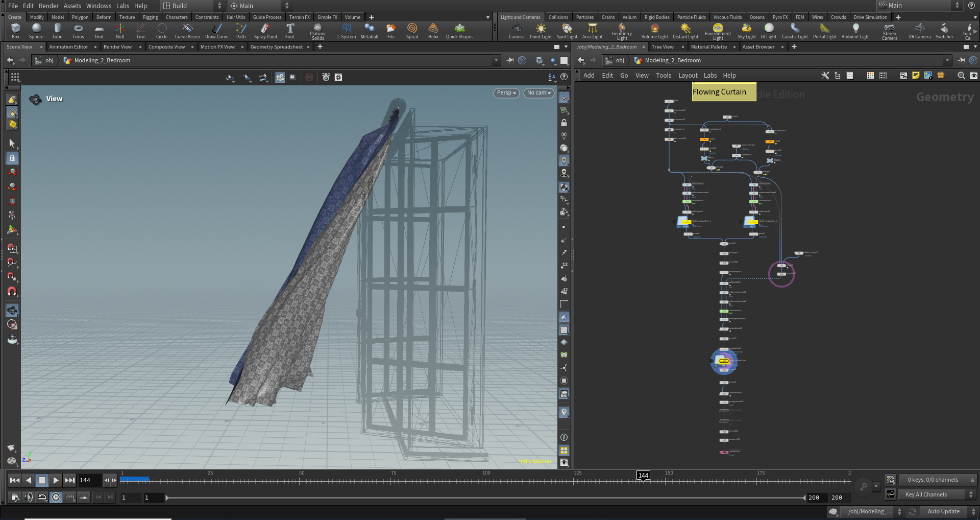The height and width of the screenshot is (520, 980).
Task: Open the Build desktop selector
Action: click(x=189, y=6)
